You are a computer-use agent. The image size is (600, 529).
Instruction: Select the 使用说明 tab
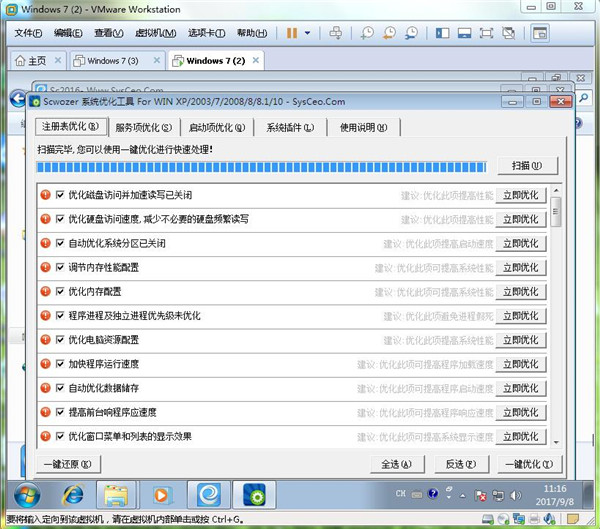point(364,127)
